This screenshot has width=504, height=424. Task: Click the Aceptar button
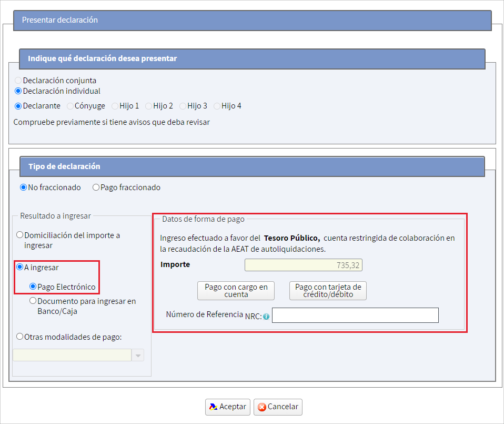point(228,407)
